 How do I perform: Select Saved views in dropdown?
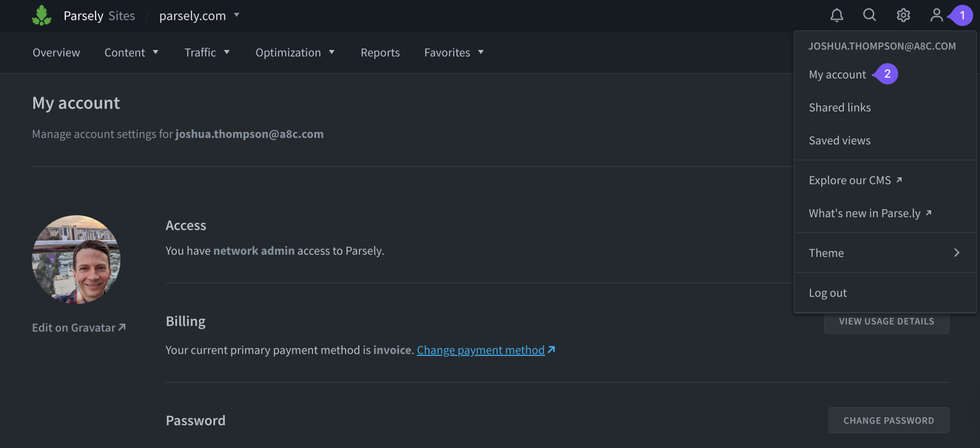[840, 140]
